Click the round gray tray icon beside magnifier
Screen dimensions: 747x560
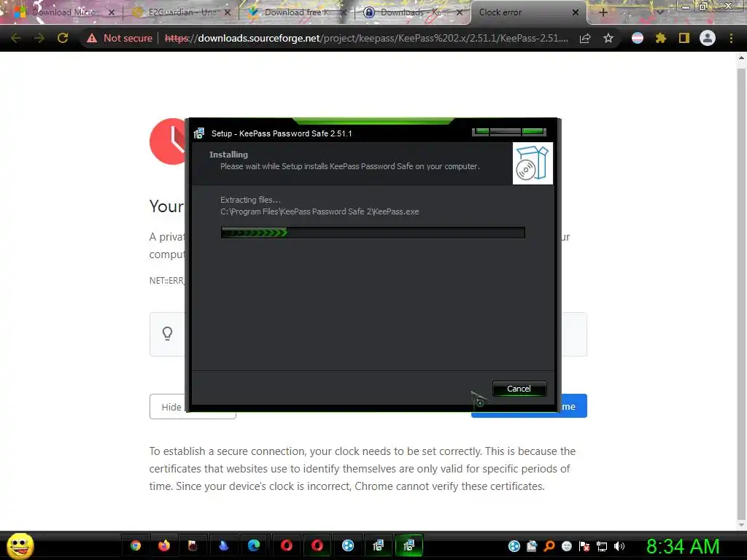tap(567, 547)
